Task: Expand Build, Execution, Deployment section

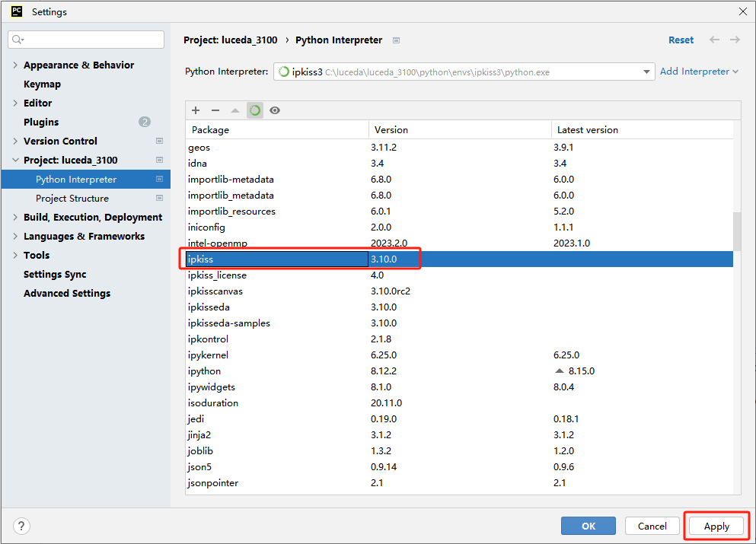Action: click(x=15, y=217)
